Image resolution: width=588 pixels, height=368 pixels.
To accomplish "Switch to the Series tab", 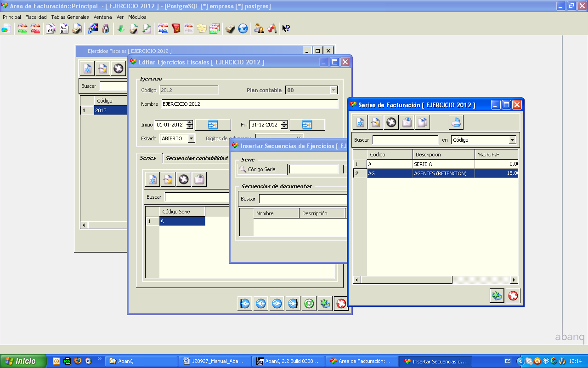I will pyautogui.click(x=148, y=158).
